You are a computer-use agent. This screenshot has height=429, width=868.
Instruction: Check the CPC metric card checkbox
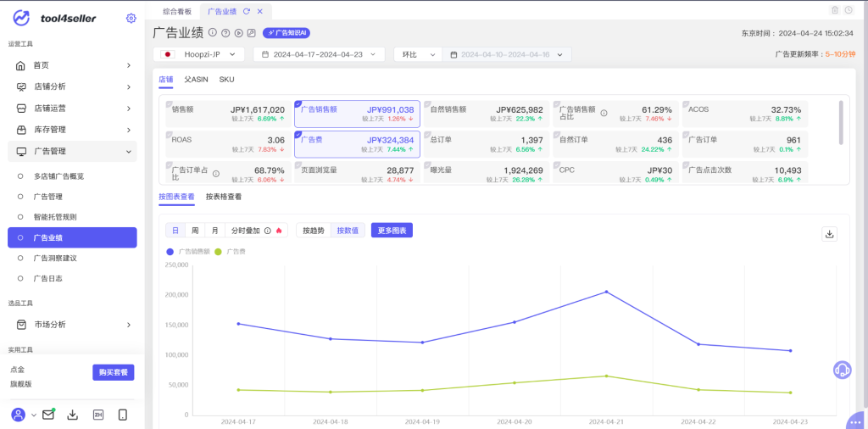[x=556, y=164]
